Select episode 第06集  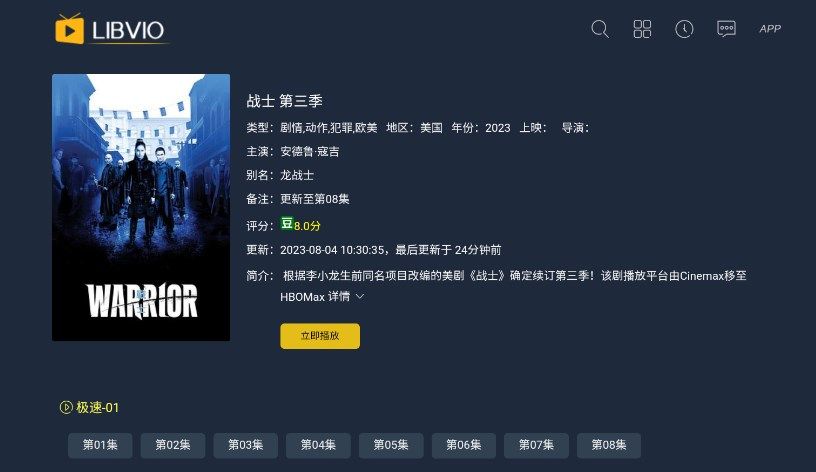point(464,445)
